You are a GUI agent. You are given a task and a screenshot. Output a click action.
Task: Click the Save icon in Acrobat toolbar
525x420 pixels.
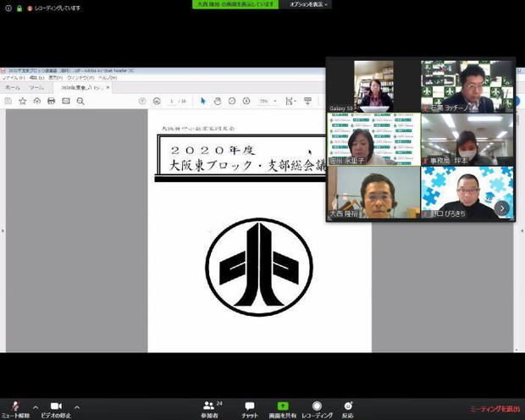pyautogui.click(x=8, y=101)
